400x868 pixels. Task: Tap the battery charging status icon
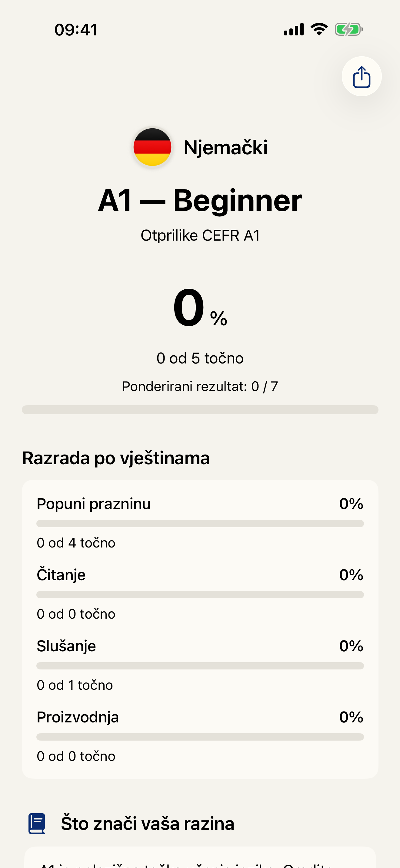(349, 29)
